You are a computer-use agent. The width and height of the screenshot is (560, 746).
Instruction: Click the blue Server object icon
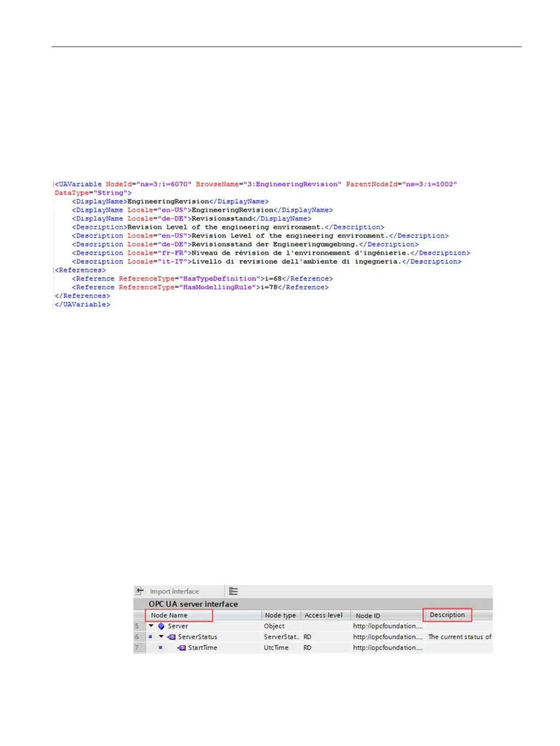pyautogui.click(x=161, y=626)
